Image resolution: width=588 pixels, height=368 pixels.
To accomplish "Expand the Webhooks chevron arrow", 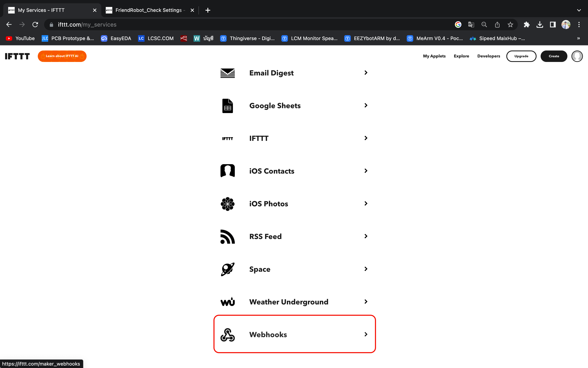I will [x=366, y=334].
